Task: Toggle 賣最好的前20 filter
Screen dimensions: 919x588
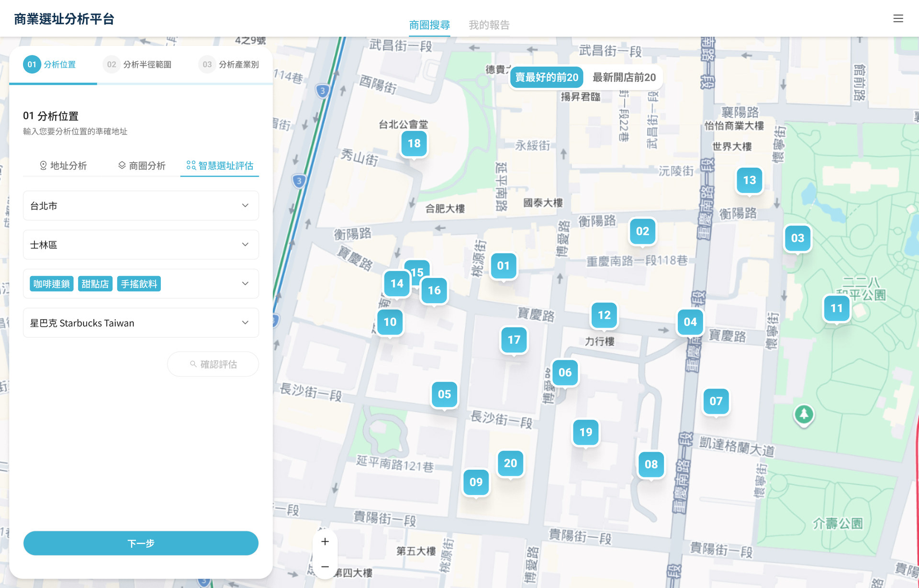Action: (547, 78)
